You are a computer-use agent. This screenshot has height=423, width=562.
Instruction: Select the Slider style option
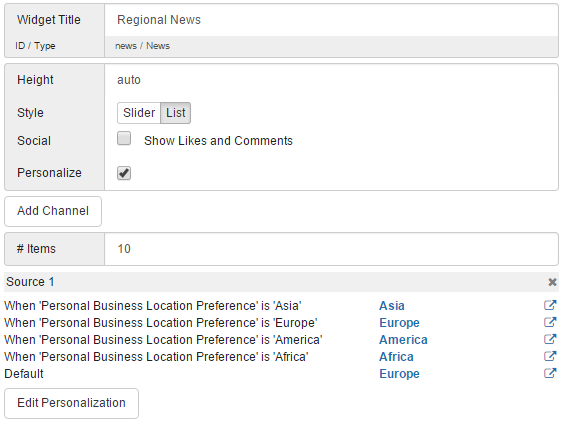coord(139,113)
